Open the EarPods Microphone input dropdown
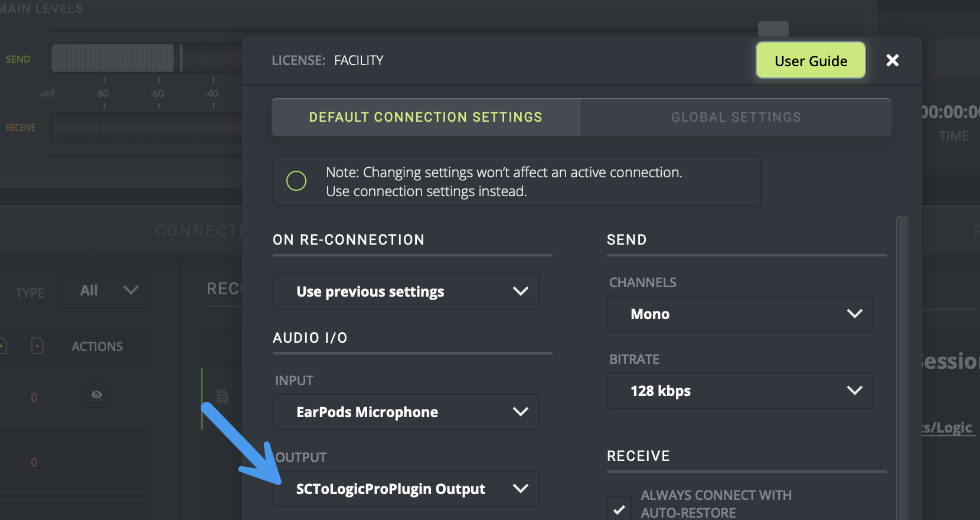 click(406, 412)
